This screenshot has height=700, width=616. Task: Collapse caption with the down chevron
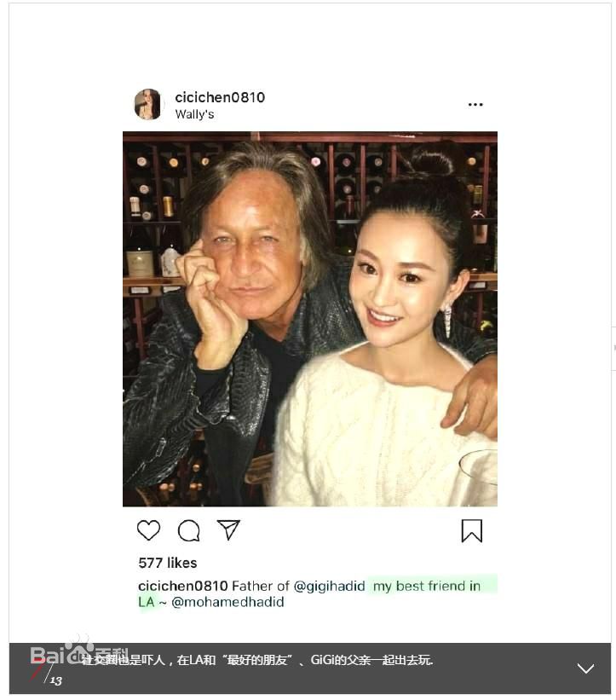tap(585, 668)
